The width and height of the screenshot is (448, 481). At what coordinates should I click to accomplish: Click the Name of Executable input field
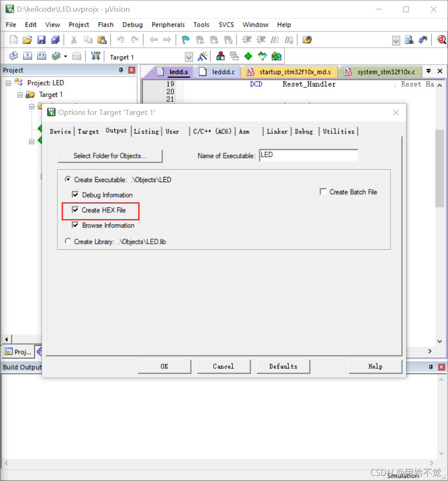[x=308, y=155]
